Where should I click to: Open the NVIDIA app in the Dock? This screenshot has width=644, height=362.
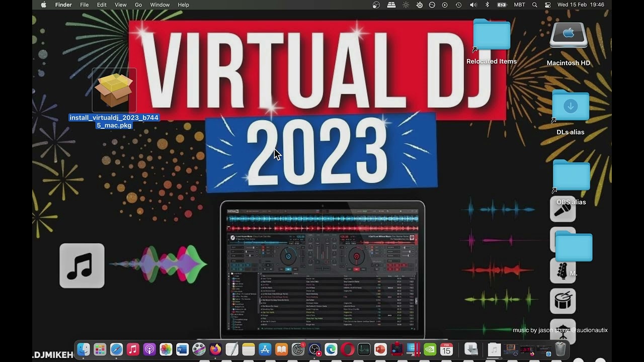coord(430,349)
